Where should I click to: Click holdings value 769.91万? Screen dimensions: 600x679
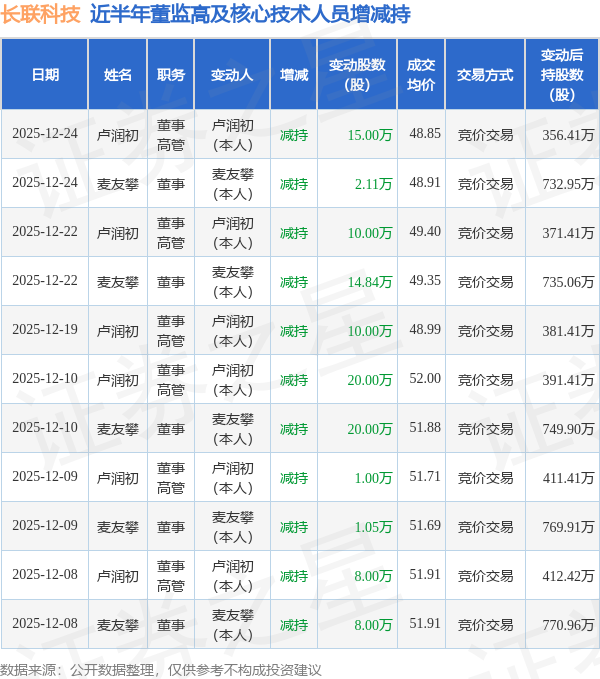(568, 527)
